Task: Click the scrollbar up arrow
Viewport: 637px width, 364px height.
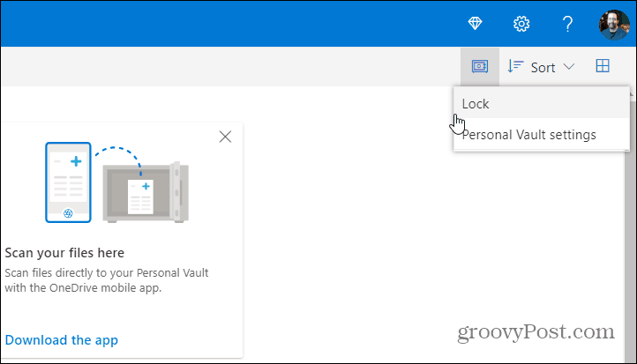Action: tap(631, 93)
